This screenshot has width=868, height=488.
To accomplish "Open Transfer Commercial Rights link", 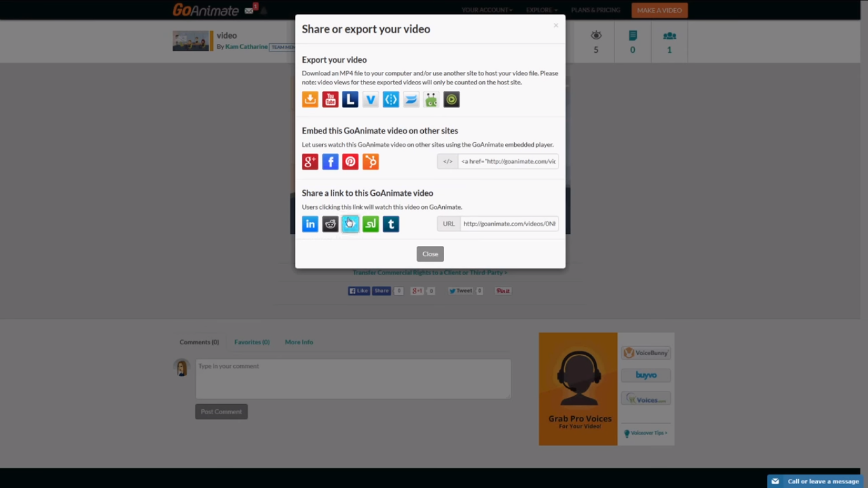I will tap(430, 272).
